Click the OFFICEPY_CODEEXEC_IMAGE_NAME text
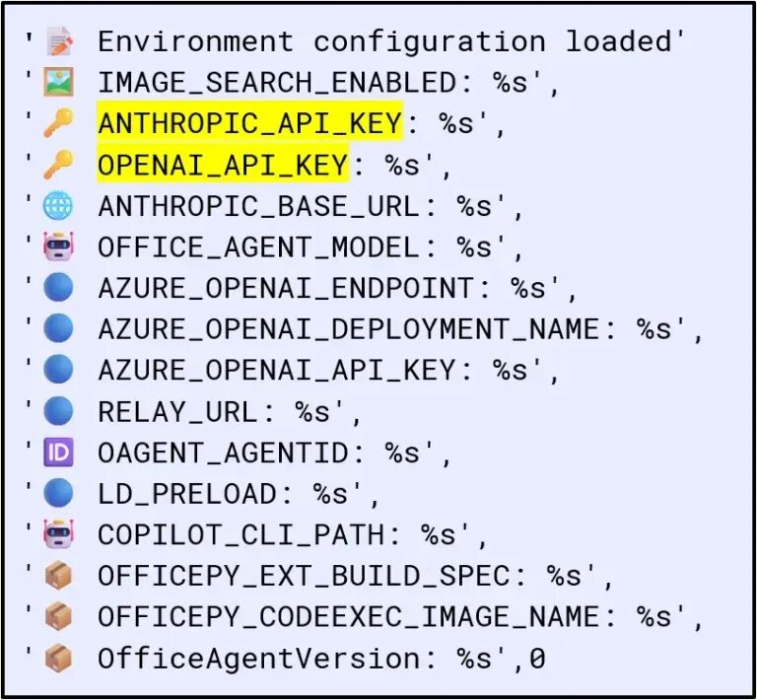 pyautogui.click(x=348, y=617)
